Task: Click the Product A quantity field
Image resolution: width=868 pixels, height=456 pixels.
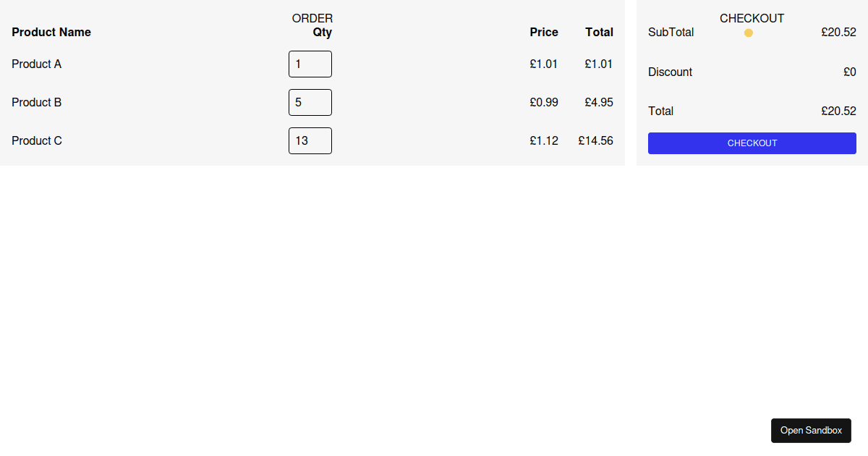Action: click(310, 64)
